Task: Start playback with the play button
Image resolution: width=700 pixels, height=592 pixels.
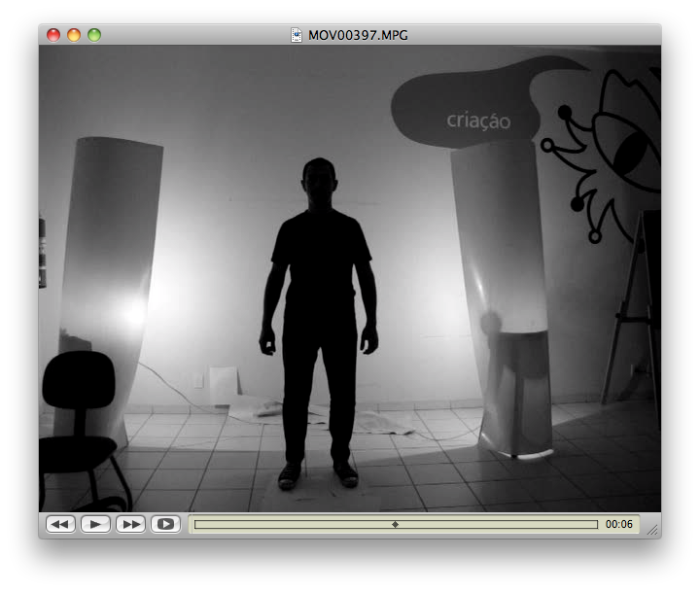Action: pyautogui.click(x=95, y=524)
